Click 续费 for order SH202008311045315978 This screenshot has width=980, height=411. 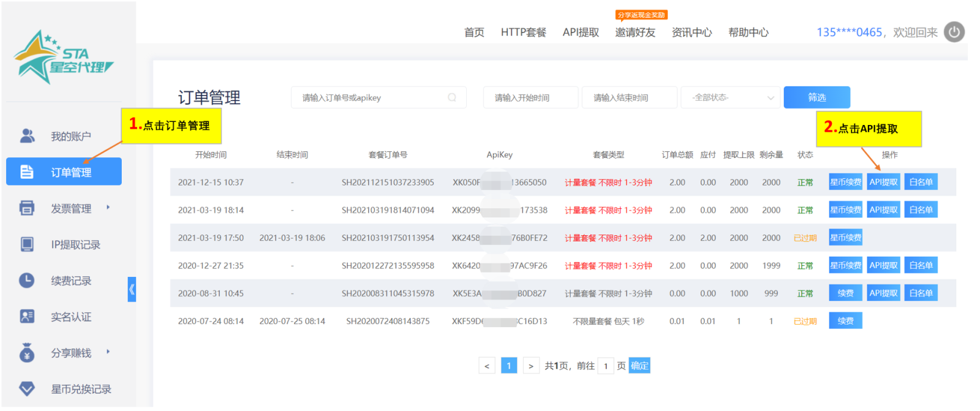[x=845, y=293]
